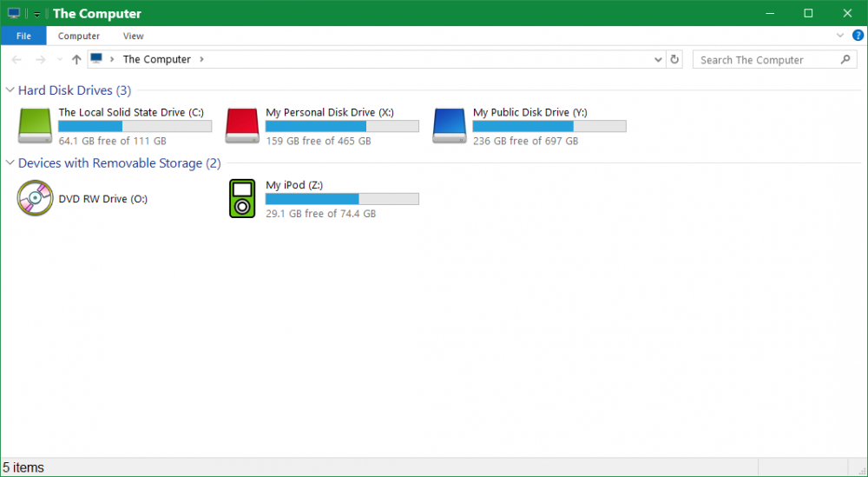Screen dimensions: 868x477
Task: Click the Search The Computer input field
Action: tap(764, 59)
